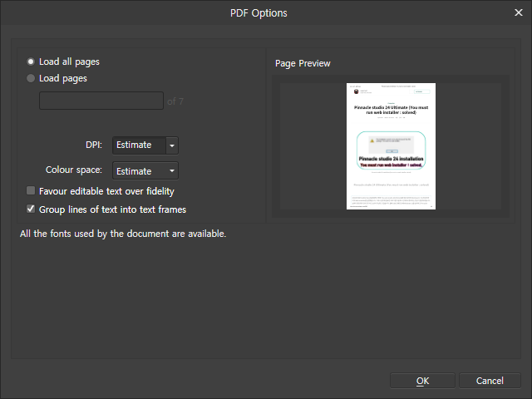Open the DPI dropdown arrow

(172, 145)
